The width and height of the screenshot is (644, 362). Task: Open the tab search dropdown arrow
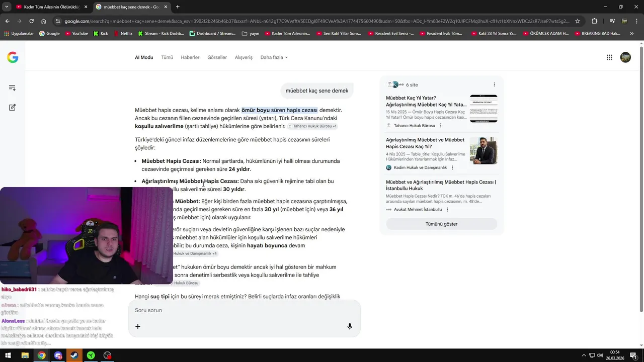pos(7,7)
